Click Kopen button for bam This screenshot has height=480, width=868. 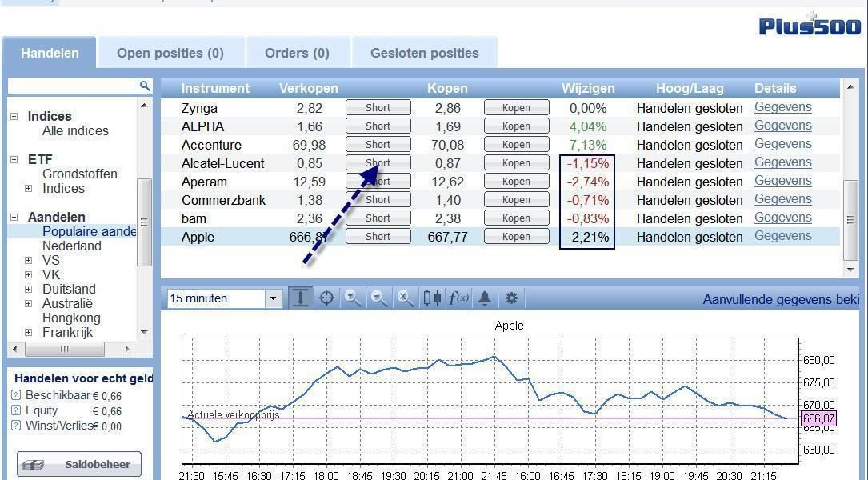[517, 218]
